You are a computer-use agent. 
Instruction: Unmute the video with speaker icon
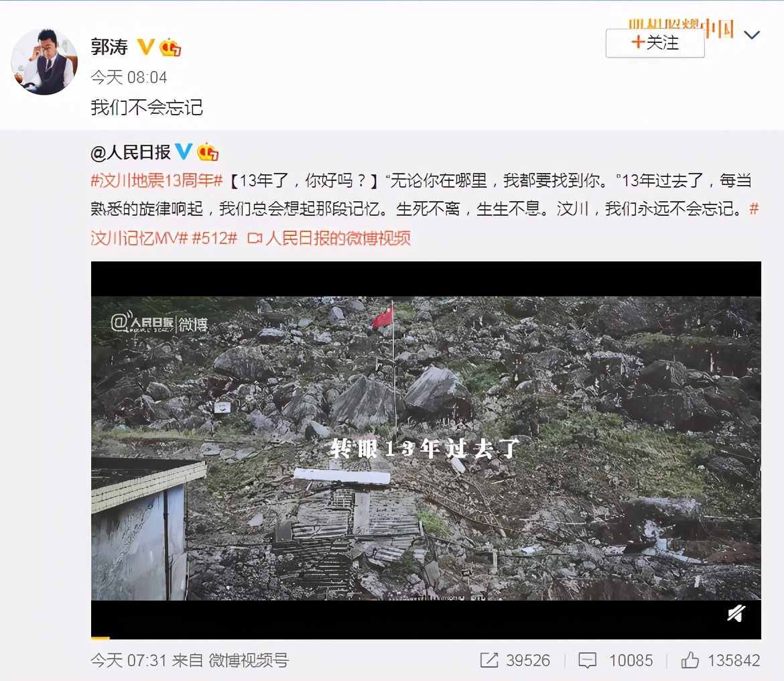(736, 613)
